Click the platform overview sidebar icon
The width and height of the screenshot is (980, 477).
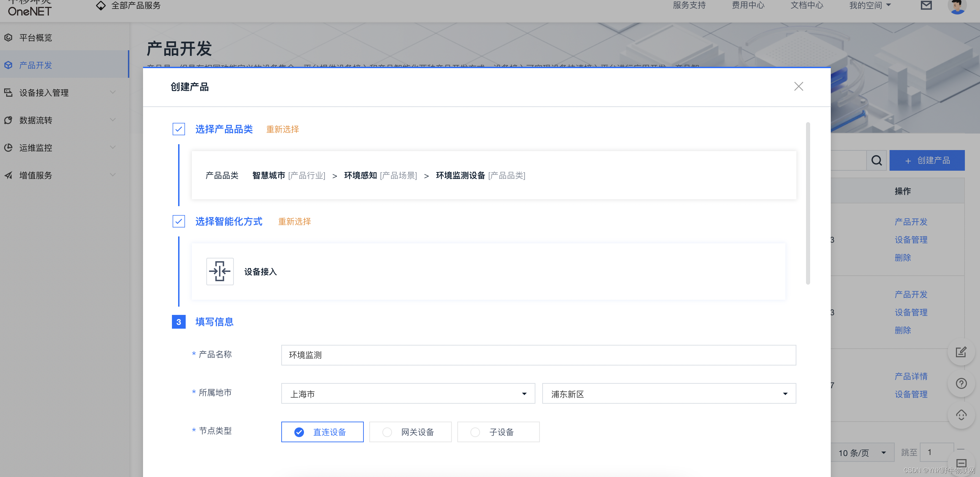pos(8,38)
